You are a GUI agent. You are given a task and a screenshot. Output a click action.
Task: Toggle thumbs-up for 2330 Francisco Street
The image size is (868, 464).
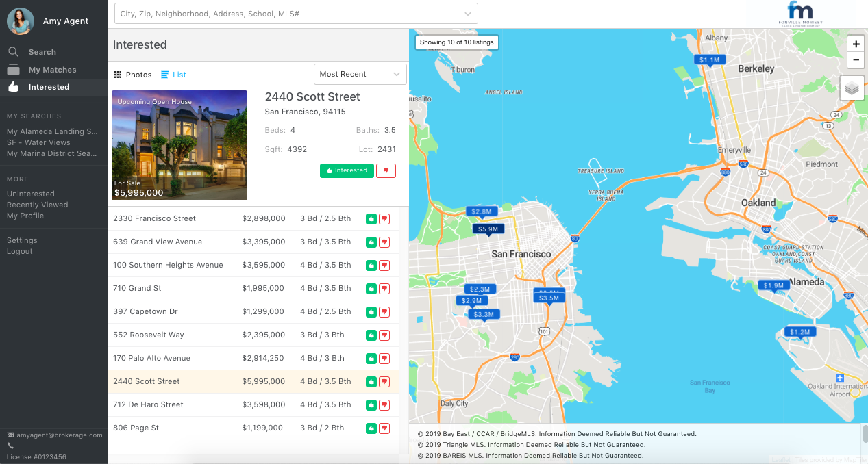(371, 219)
